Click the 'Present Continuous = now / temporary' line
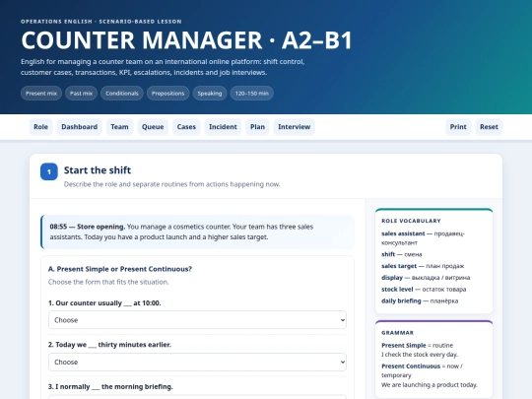The height and width of the screenshot is (399, 532). (x=422, y=370)
